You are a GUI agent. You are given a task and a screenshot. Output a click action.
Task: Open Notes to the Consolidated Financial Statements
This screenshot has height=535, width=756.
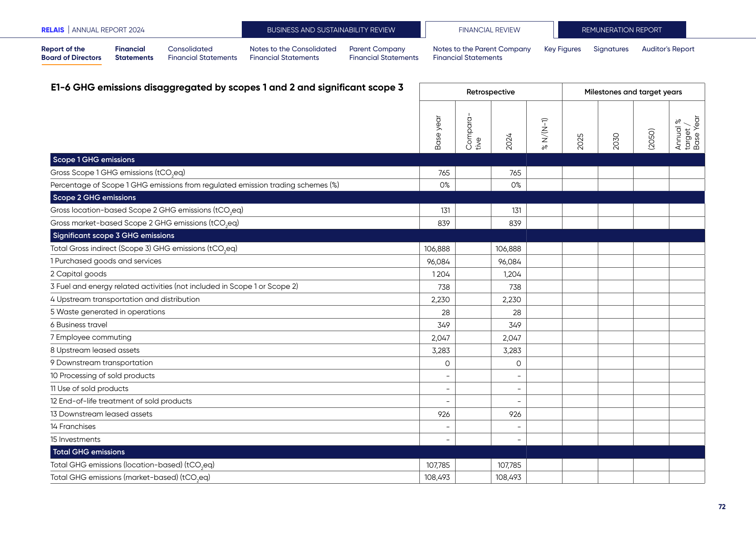[293, 53]
